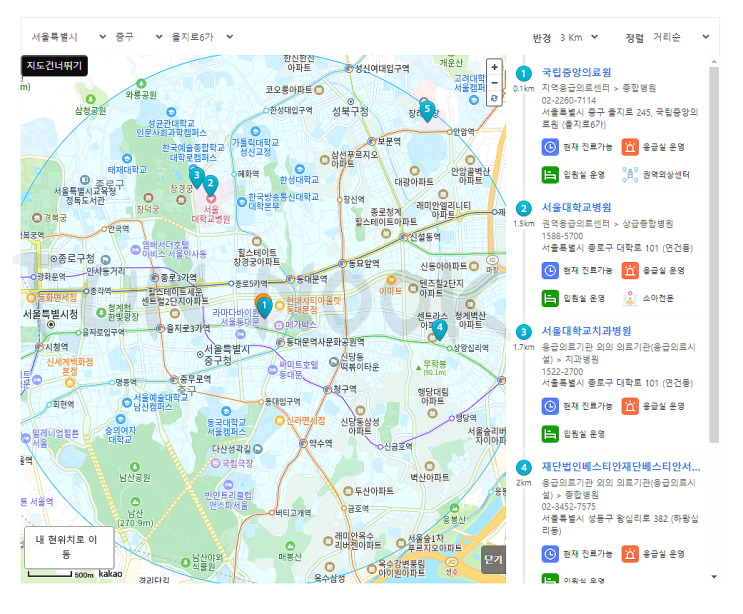Click the results list scrollbar thumb
This screenshot has width=743, height=614.
pyautogui.click(x=714, y=254)
